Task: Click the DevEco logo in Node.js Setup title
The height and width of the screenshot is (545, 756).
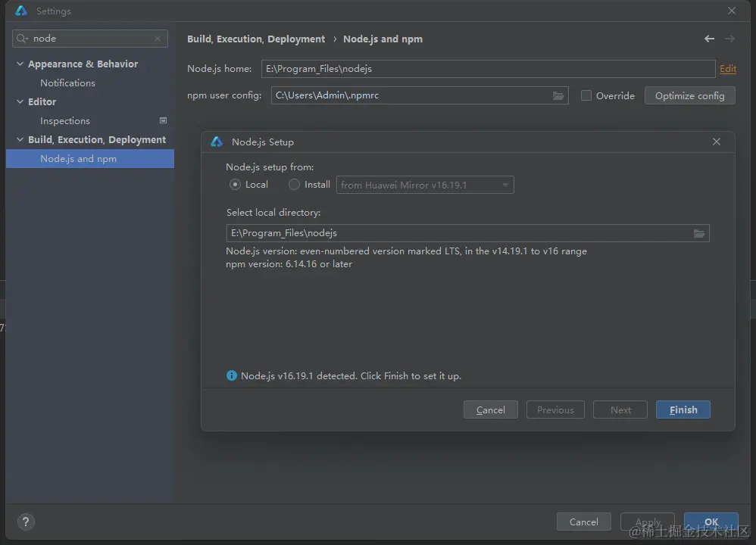Action: [217, 142]
